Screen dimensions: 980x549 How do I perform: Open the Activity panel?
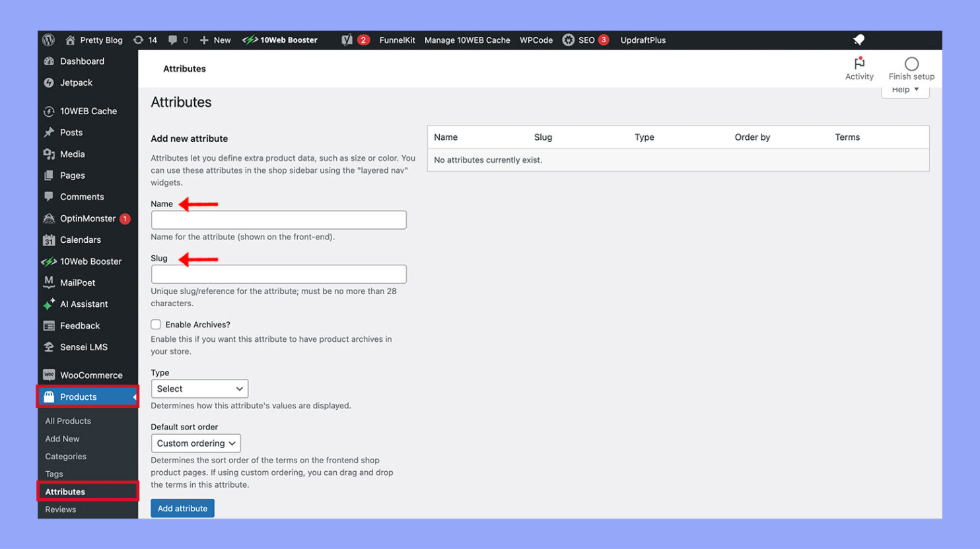(x=859, y=68)
